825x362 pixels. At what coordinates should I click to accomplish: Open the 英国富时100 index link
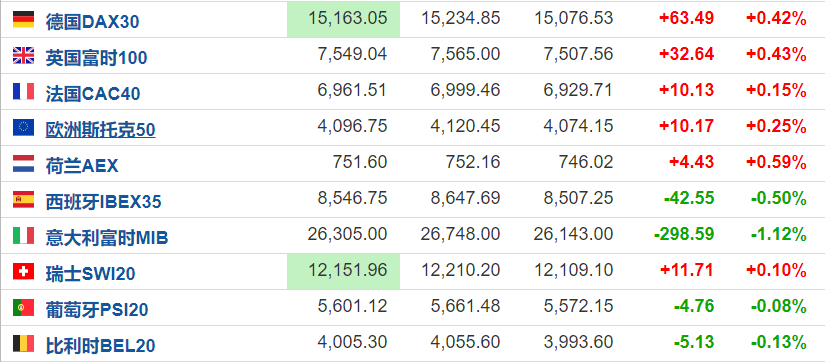click(x=96, y=57)
